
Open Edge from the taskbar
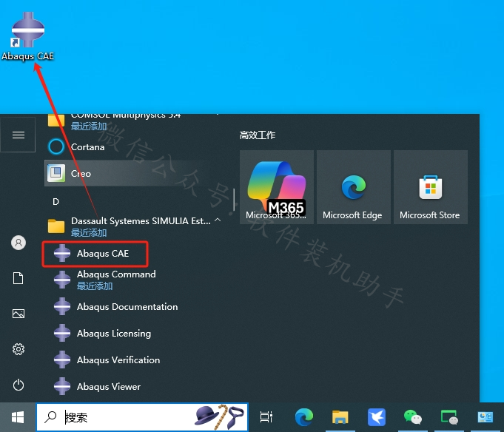[304, 417]
